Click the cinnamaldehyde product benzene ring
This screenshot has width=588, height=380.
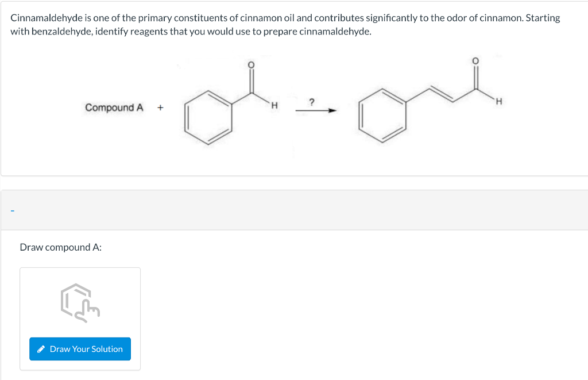[382, 116]
